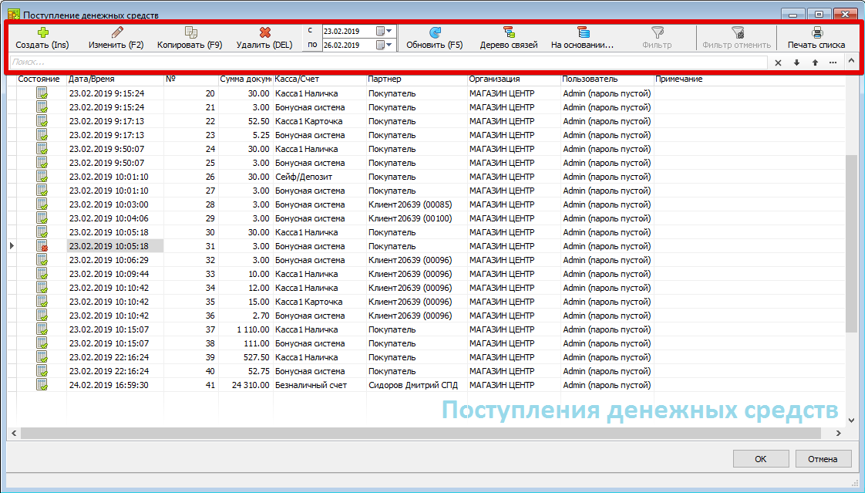Click the horizontal scrollbar thumb

tap(421, 433)
